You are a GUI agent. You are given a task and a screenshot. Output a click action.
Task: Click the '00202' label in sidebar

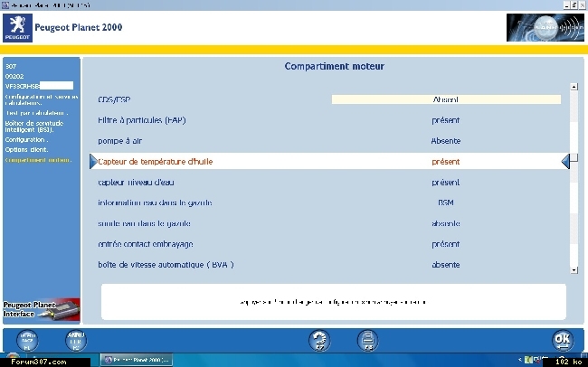coord(14,76)
